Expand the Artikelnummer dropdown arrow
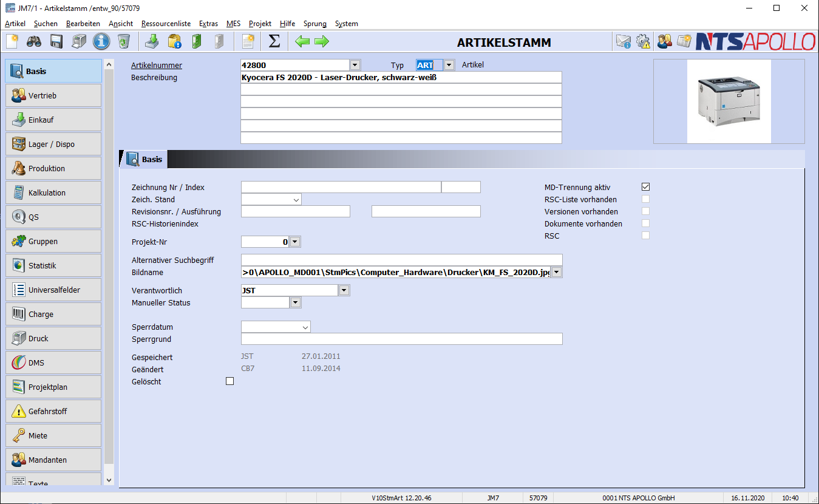Viewport: 819px width, 504px height. coord(355,65)
